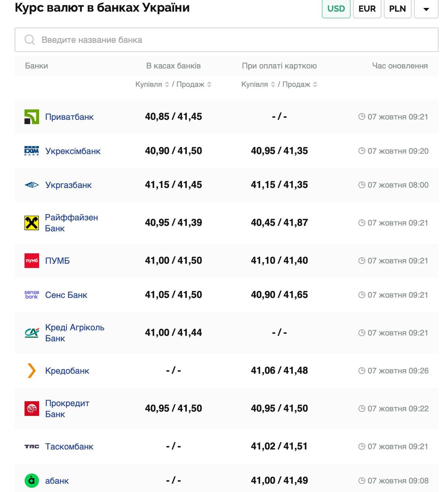The width and height of the screenshot is (448, 492).
Task: Open the Укргазбанк bank link
Action: [68, 185]
